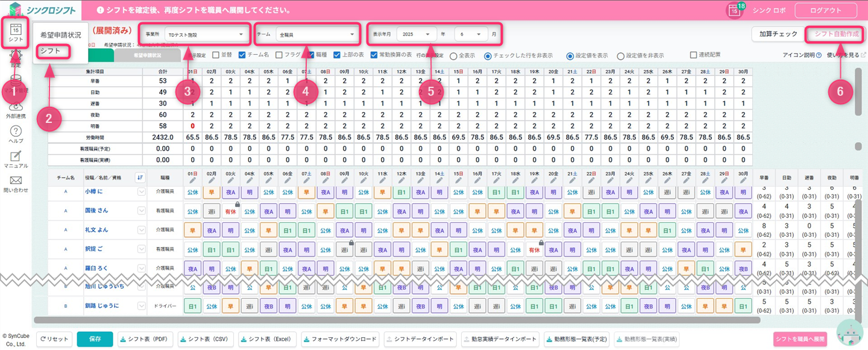The width and height of the screenshot is (868, 350).
Task: Select the 全表示 radio button
Action: [x=453, y=55]
